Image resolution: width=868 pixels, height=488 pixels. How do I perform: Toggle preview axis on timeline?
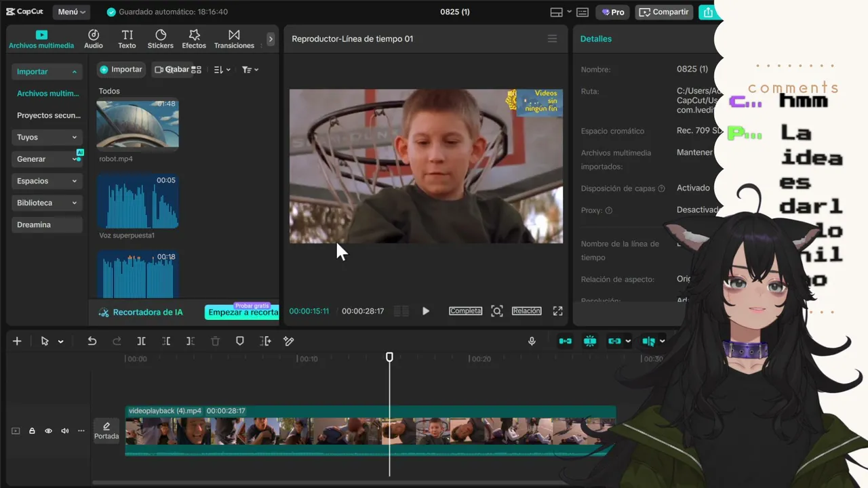pyautogui.click(x=649, y=341)
